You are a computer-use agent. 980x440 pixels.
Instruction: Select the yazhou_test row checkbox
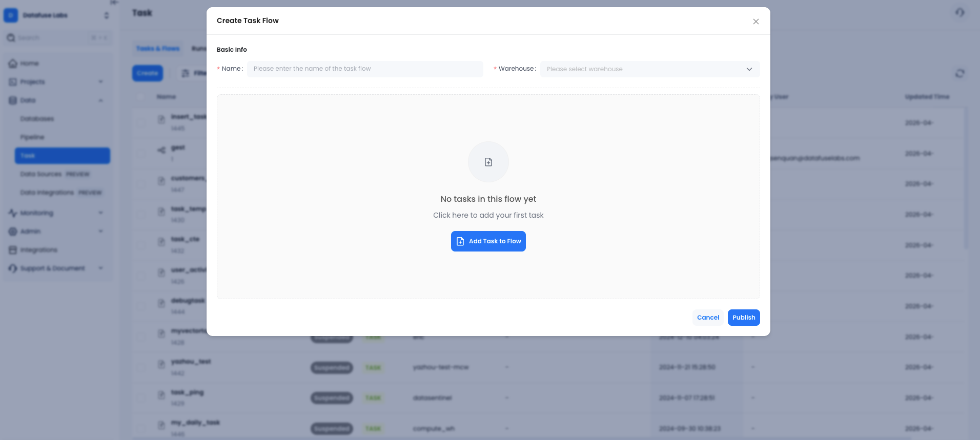click(140, 367)
